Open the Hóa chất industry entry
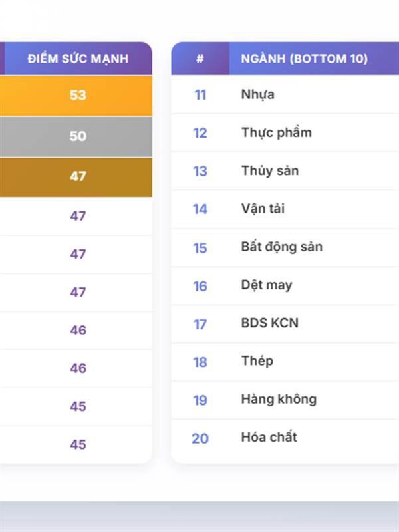The width and height of the screenshot is (399, 532). (x=269, y=438)
